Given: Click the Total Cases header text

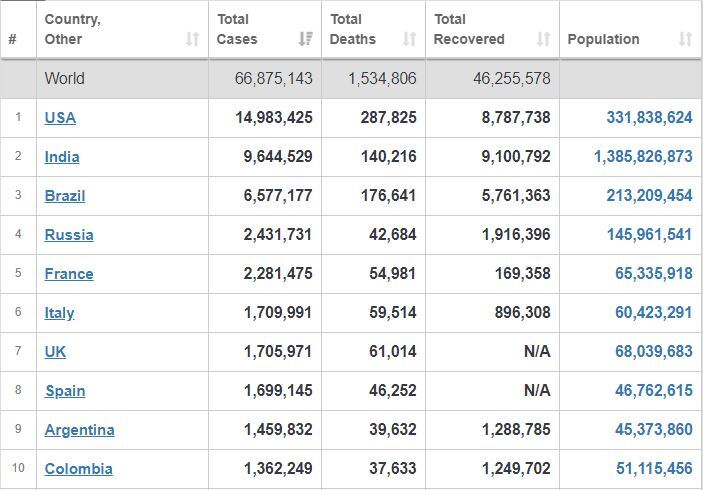Looking at the screenshot, I should 237,29.
